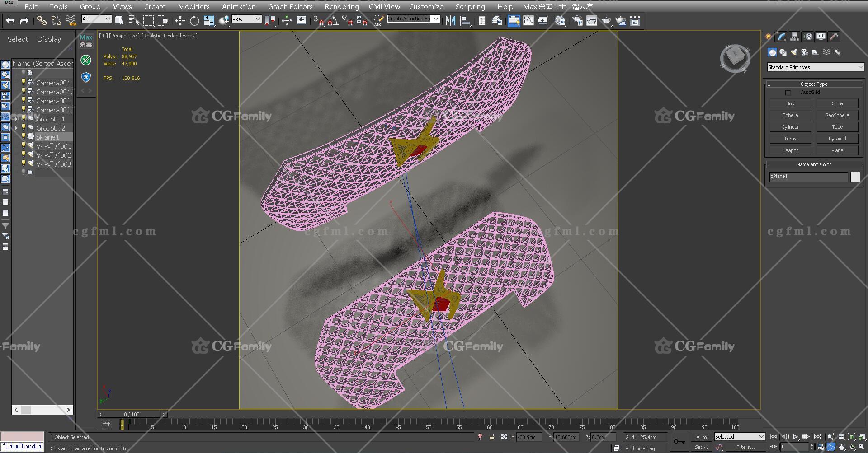Image resolution: width=868 pixels, height=453 pixels.
Task: Expand the Group002 tree item
Action: pos(17,128)
